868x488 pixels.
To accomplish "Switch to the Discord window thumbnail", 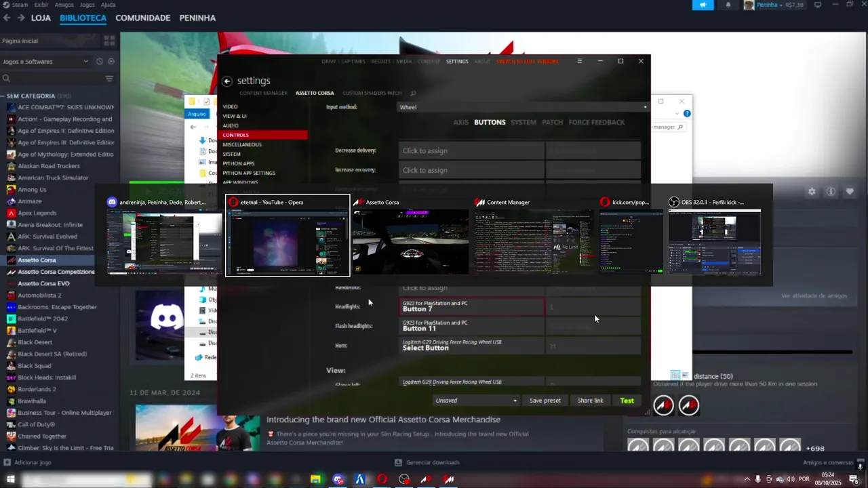I will point(164,236).
